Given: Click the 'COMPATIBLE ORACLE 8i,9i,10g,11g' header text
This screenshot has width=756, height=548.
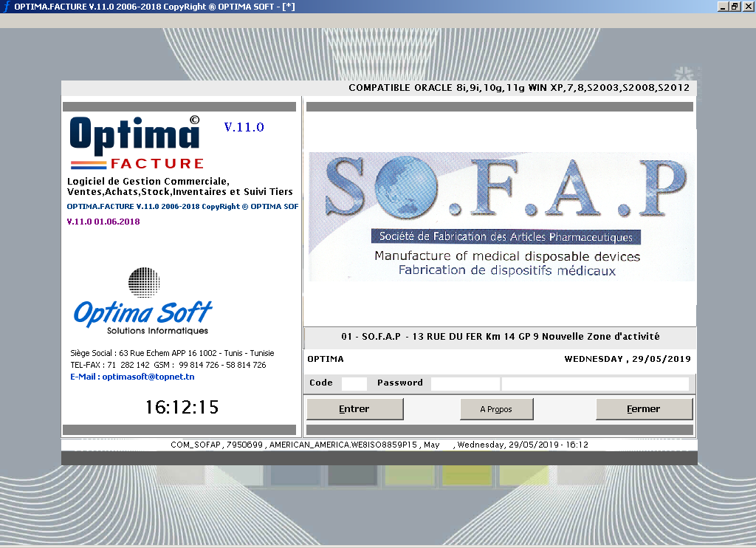Looking at the screenshot, I should pos(519,88).
